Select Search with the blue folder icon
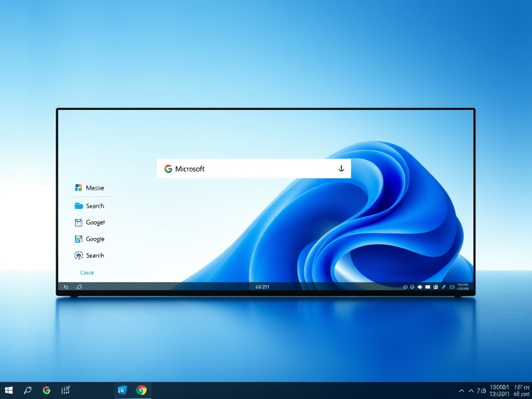Viewport: 532px width, 399px height. [89, 206]
